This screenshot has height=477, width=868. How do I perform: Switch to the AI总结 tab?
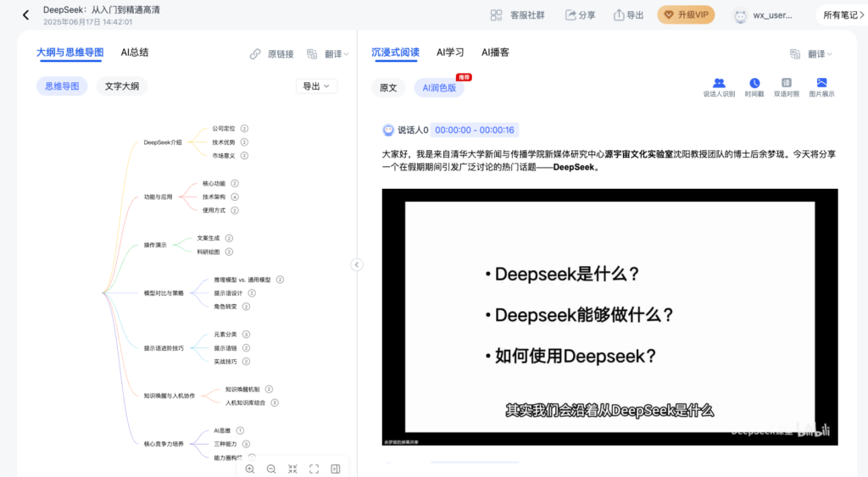pos(135,53)
